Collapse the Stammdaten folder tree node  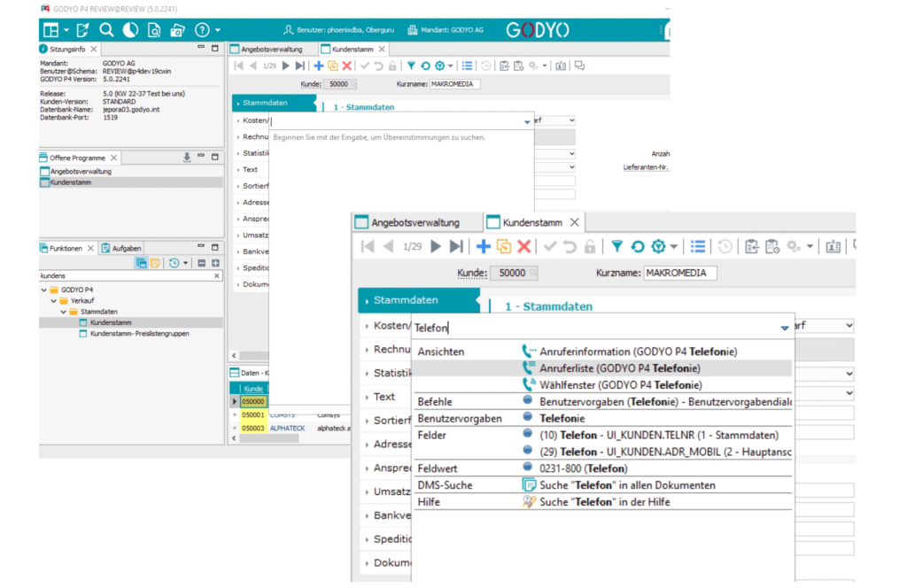point(64,312)
